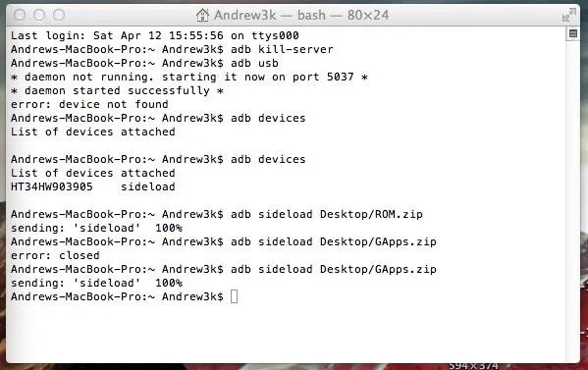Click the 'adb kill-server' command text
Viewport: 588px width, 370px height.
point(282,49)
